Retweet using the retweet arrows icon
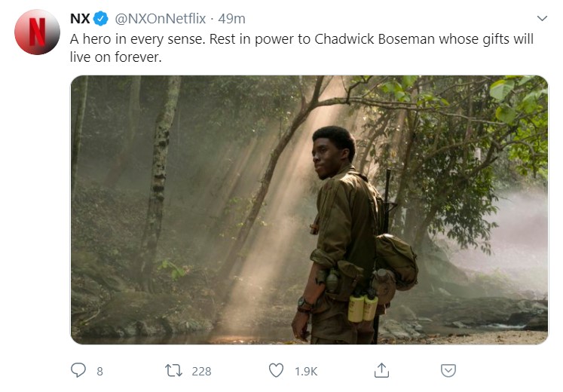Screen dimensions: 563x392 tap(173, 370)
